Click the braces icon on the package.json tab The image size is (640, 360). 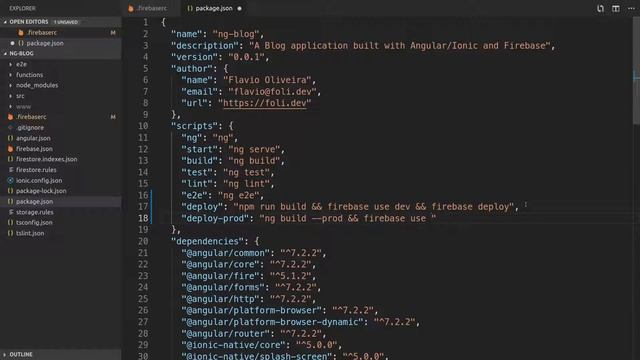tap(190, 8)
